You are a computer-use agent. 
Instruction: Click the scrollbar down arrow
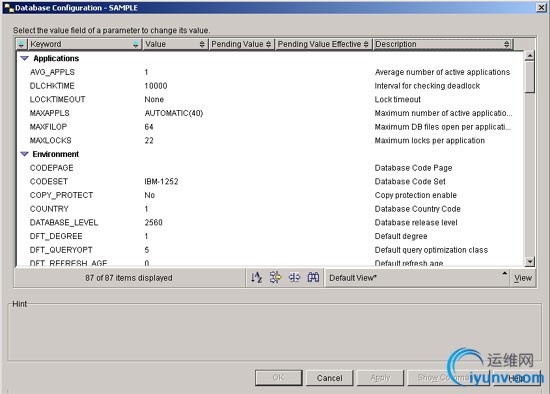(x=529, y=261)
